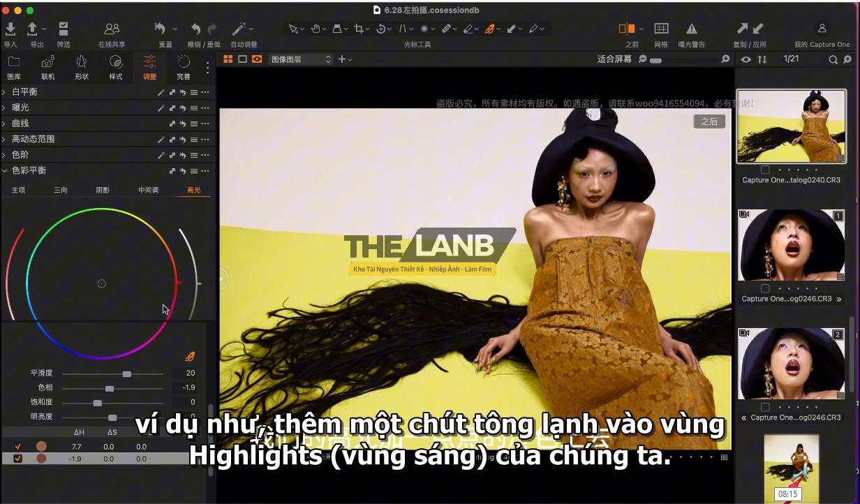This screenshot has width=860, height=504.
Task: Click the After label button on viewer
Action: tap(709, 121)
